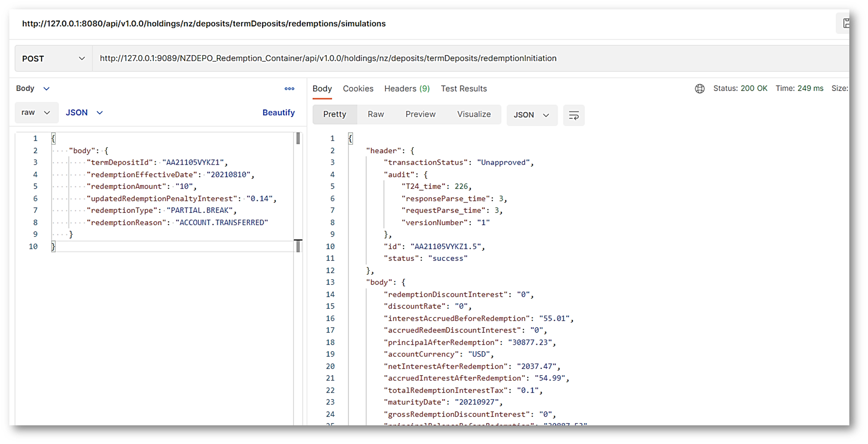Click the globe network icon near Status

(x=699, y=89)
